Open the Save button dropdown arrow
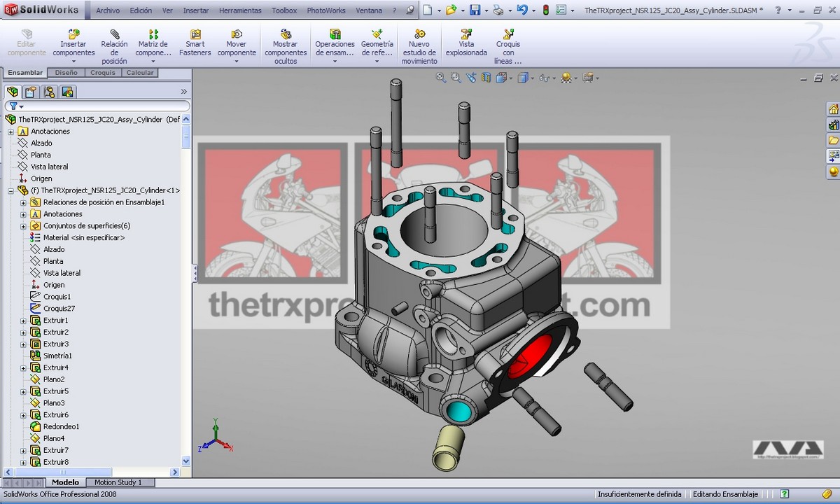 (x=485, y=10)
